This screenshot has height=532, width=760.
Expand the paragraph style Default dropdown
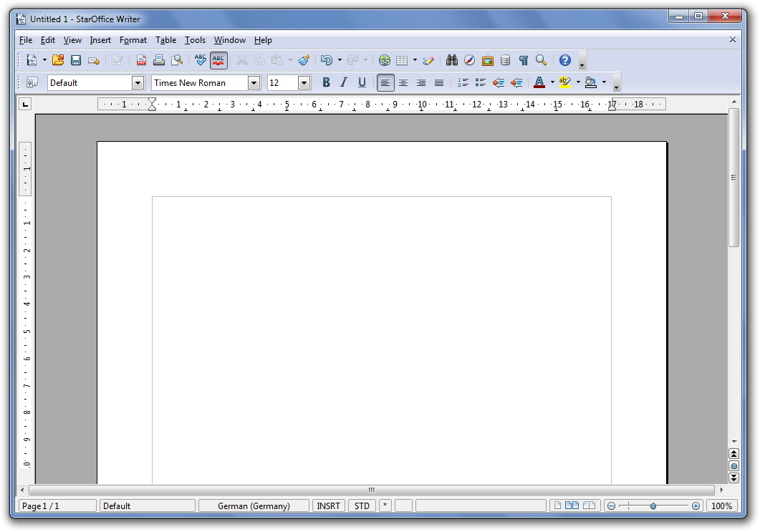pos(138,83)
